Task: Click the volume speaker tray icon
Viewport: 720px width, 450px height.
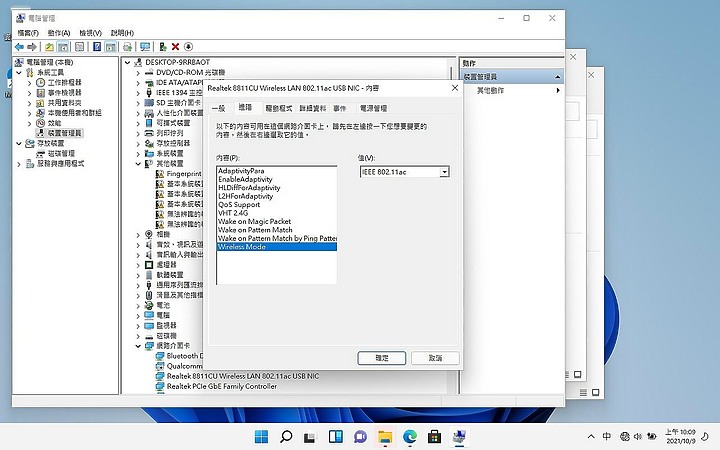Action: [x=638, y=437]
